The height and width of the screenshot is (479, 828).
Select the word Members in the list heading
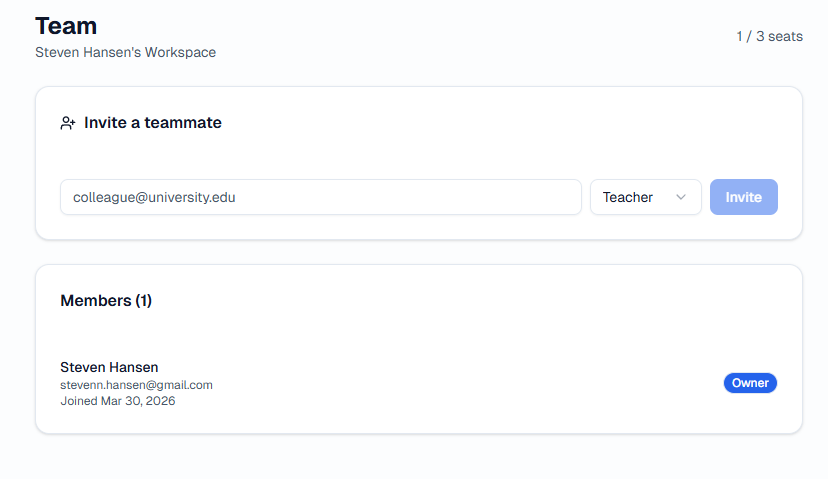(x=95, y=300)
